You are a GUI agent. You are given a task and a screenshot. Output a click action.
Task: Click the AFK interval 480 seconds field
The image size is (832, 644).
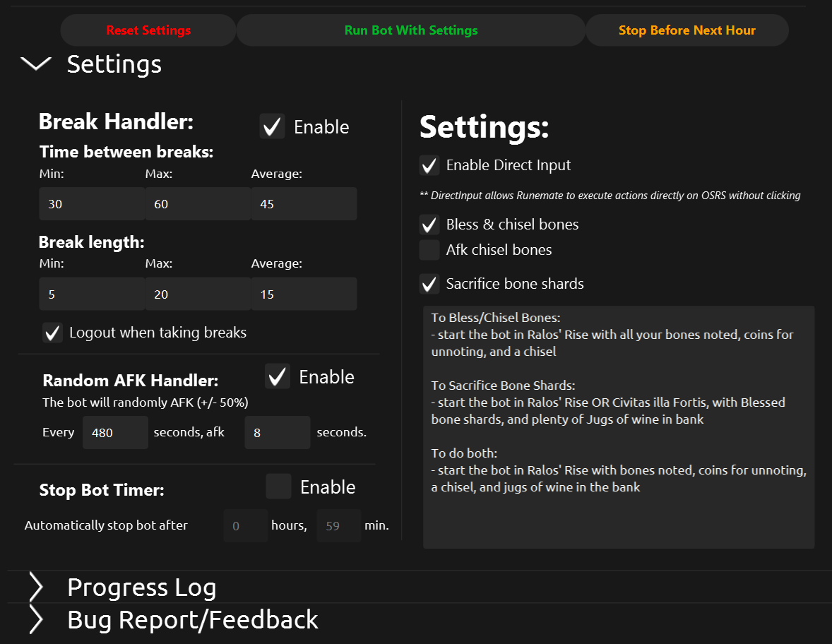coord(115,433)
